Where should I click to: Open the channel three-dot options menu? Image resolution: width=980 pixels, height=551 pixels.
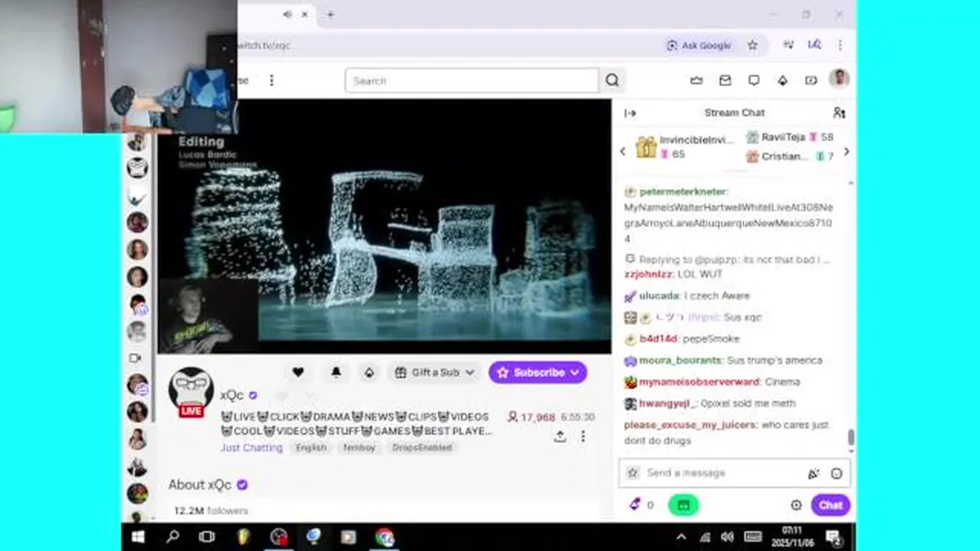click(x=583, y=436)
